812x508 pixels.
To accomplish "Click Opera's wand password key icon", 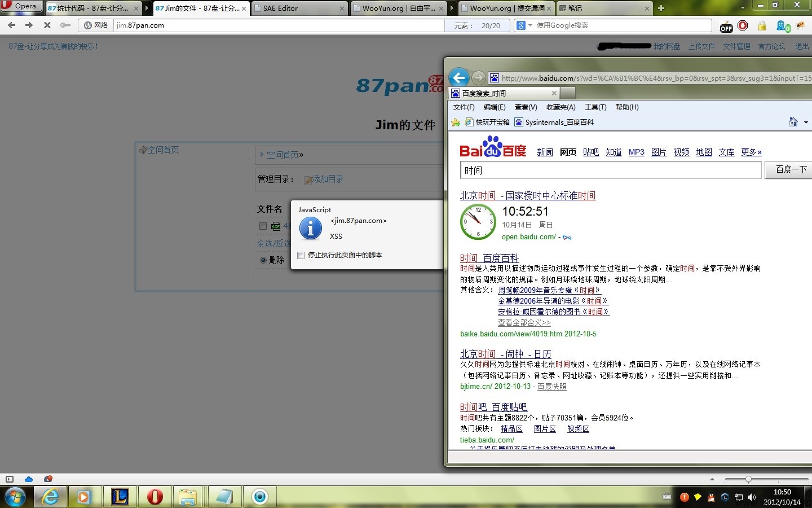I will 65,25.
